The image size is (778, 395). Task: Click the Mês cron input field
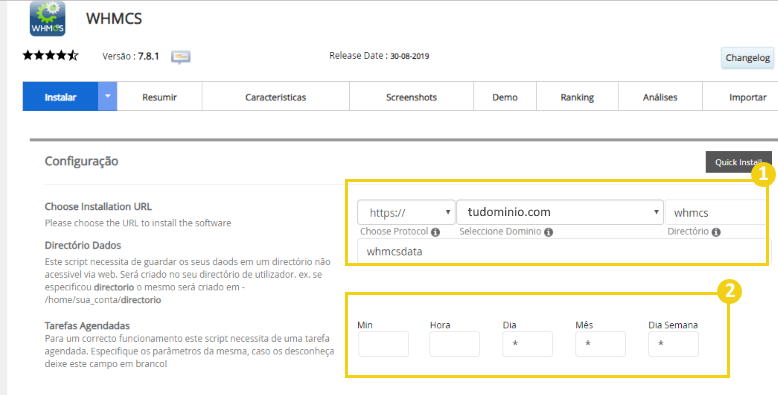pos(600,344)
